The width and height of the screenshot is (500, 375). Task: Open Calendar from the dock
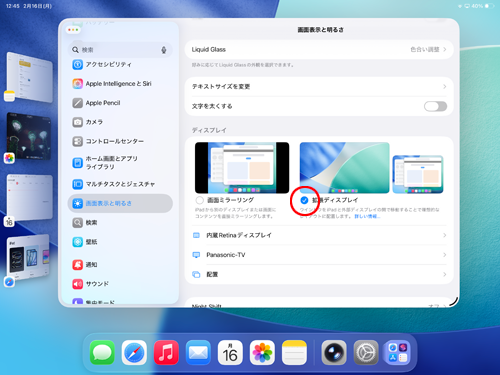point(230,352)
